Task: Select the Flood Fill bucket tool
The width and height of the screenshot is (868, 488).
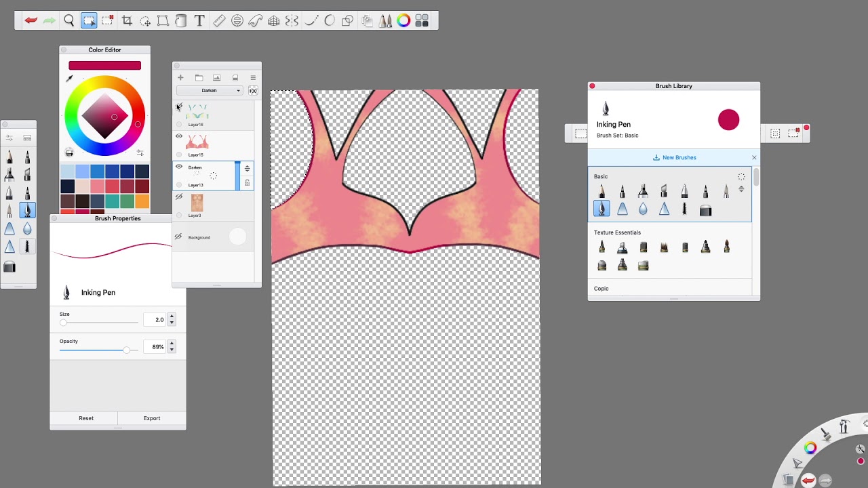Action: [x=181, y=21]
